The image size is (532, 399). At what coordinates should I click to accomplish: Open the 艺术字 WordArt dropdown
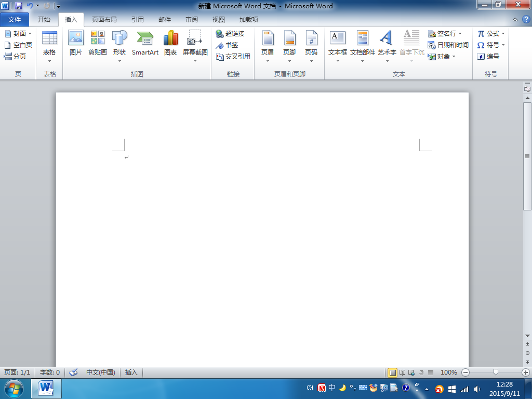(387, 46)
